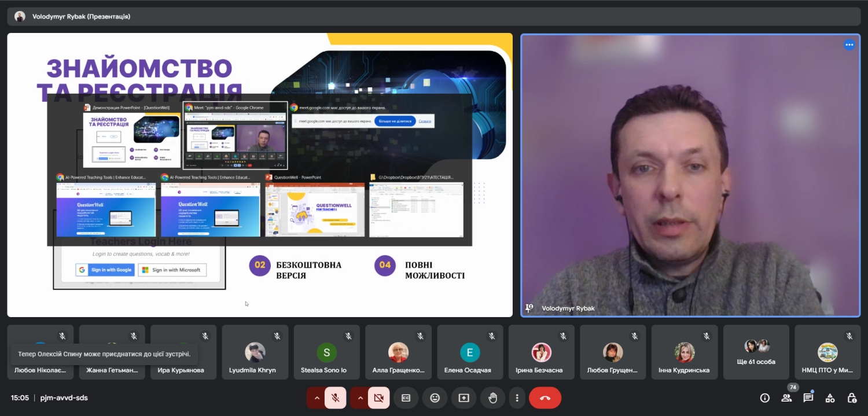Click the presenter avatar beside the Презентація title
The image size is (868, 416).
coord(20,16)
